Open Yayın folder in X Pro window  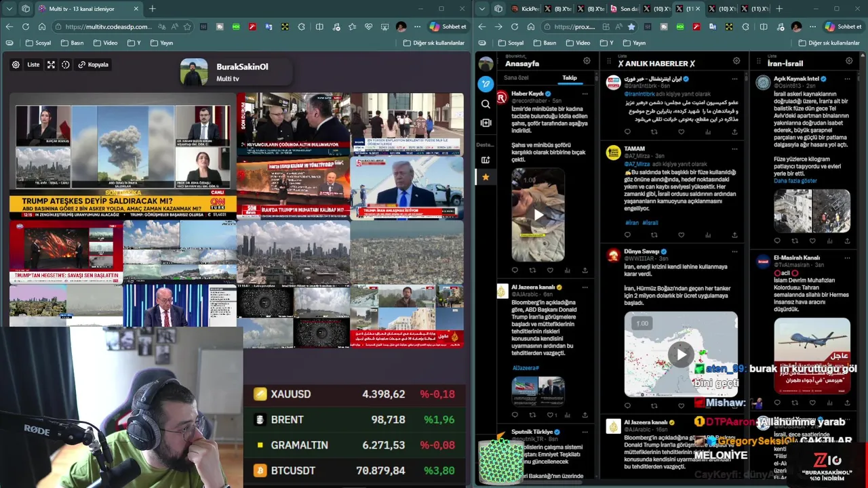click(633, 43)
